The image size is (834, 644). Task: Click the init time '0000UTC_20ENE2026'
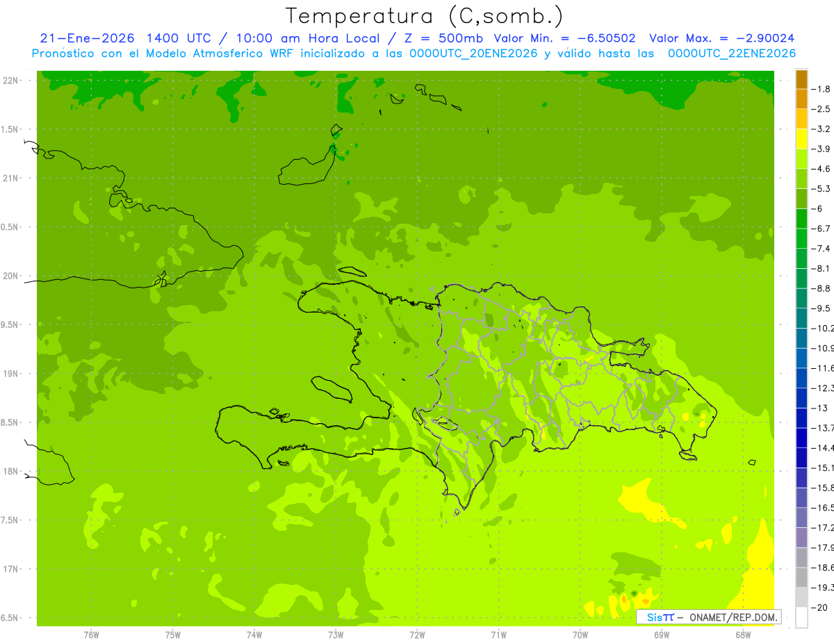pyautogui.click(x=473, y=53)
